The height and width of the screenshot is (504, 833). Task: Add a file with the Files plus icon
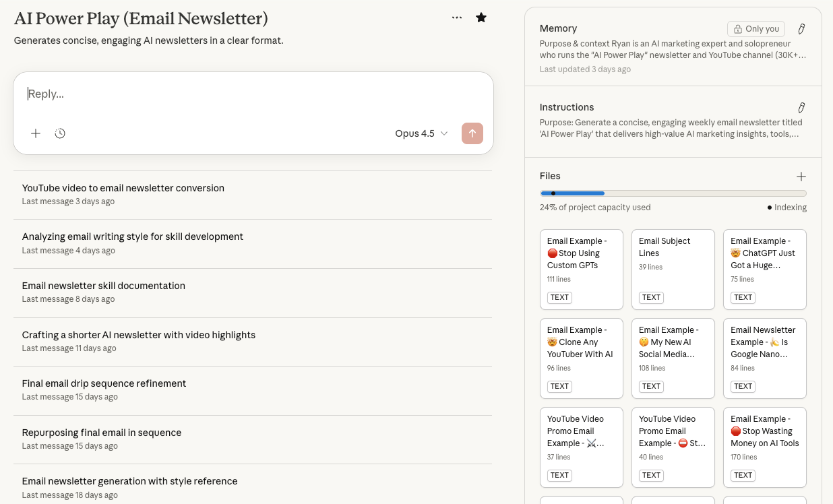click(x=801, y=177)
